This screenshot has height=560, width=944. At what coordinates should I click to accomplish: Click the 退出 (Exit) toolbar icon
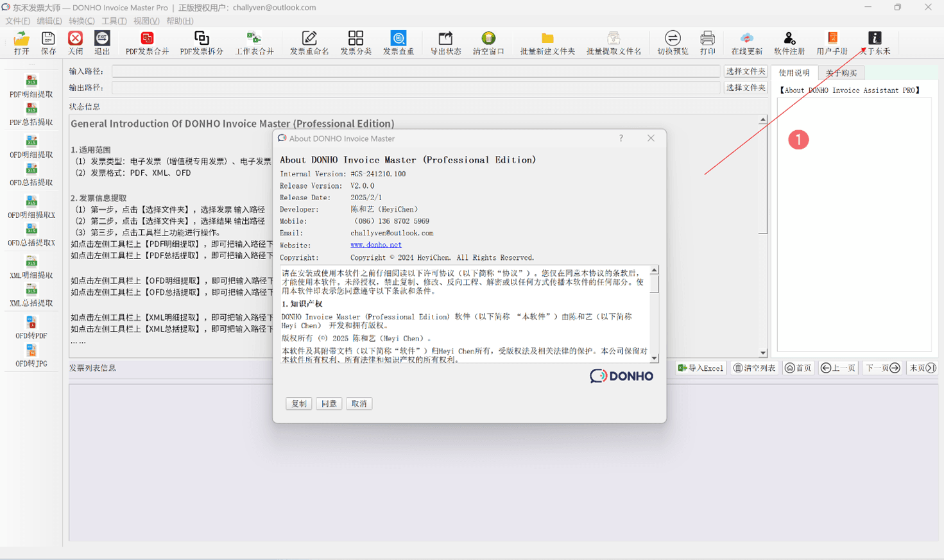102,43
